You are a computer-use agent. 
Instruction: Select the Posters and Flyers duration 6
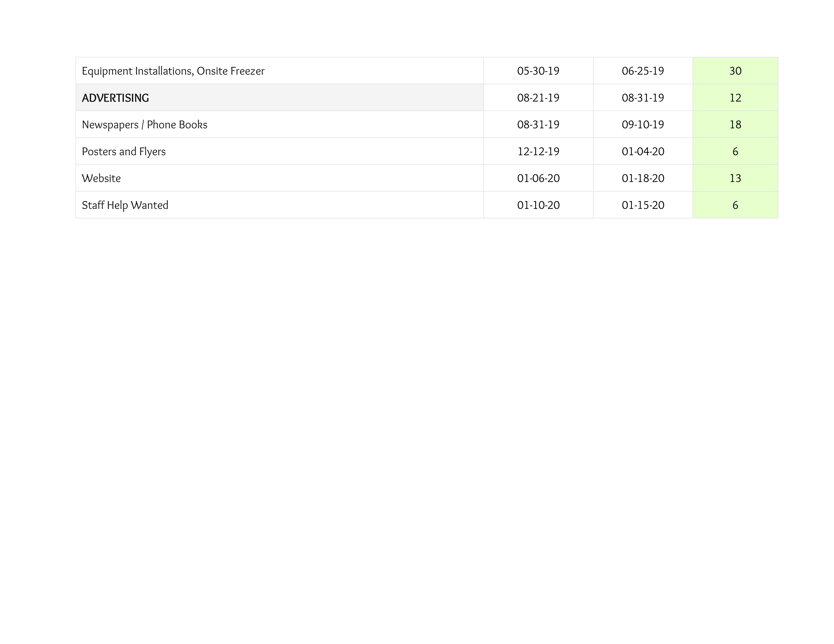pos(735,152)
